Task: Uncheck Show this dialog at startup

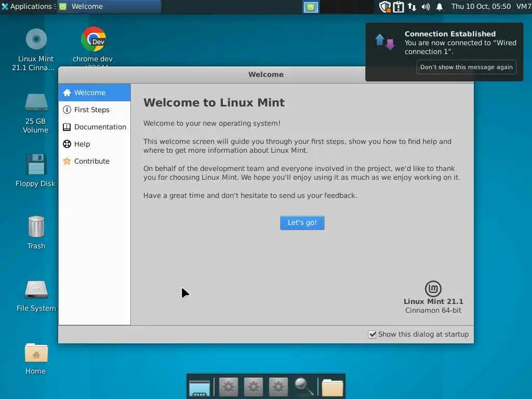Action: click(x=372, y=334)
